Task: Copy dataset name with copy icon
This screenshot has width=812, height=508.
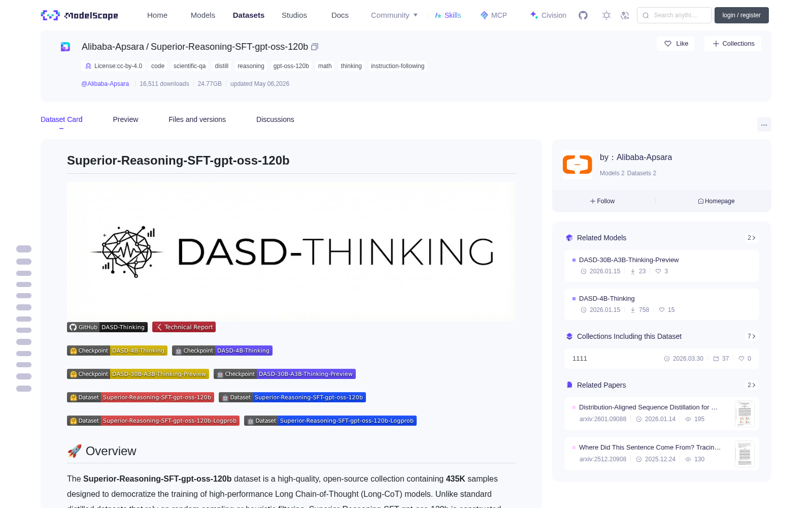Action: 315,47
